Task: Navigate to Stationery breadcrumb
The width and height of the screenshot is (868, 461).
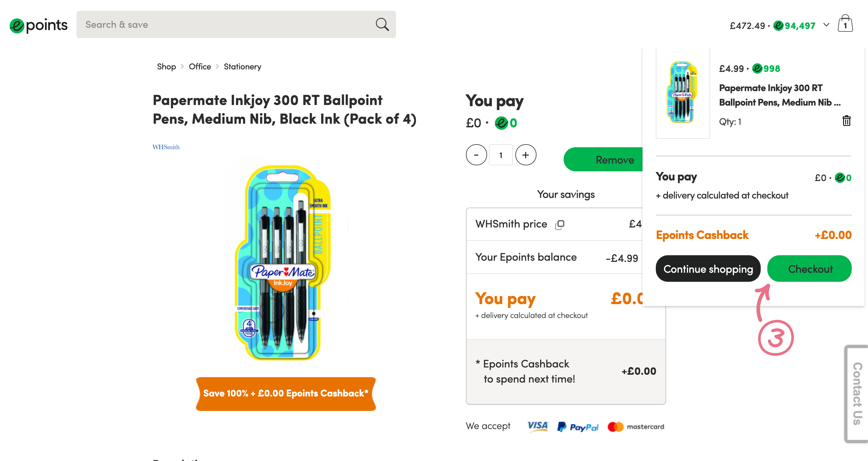Action: (242, 67)
